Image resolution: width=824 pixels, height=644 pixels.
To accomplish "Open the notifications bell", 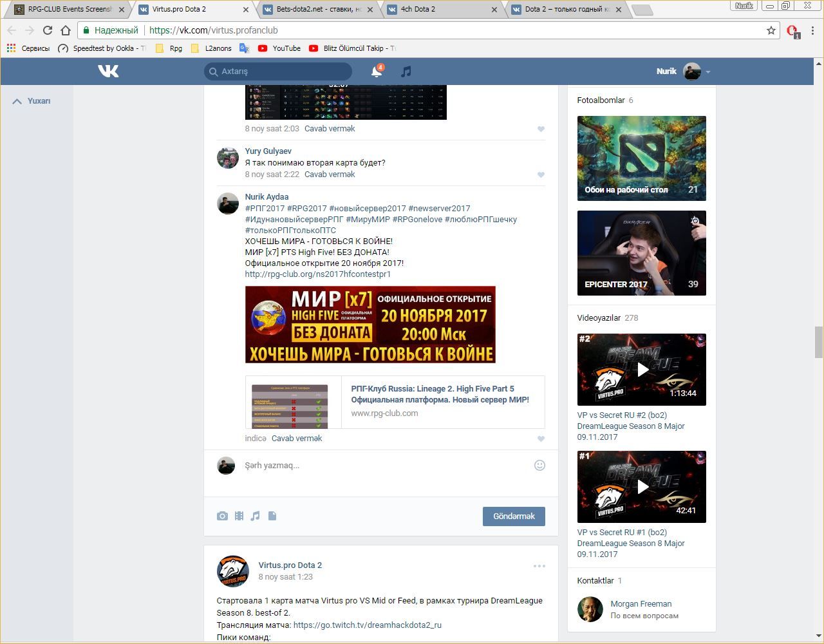I will coord(377,71).
